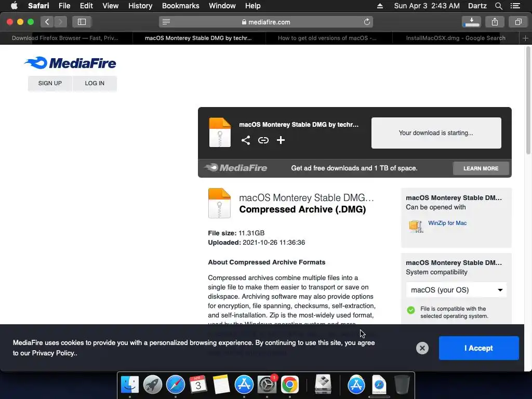Click the SIGN UP button
Viewport: 532px width, 399px height.
[50, 83]
